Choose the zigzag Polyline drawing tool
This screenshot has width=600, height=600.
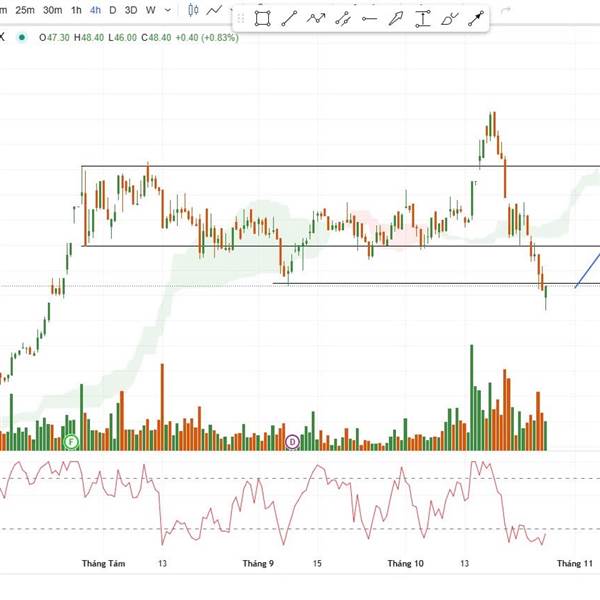click(317, 18)
